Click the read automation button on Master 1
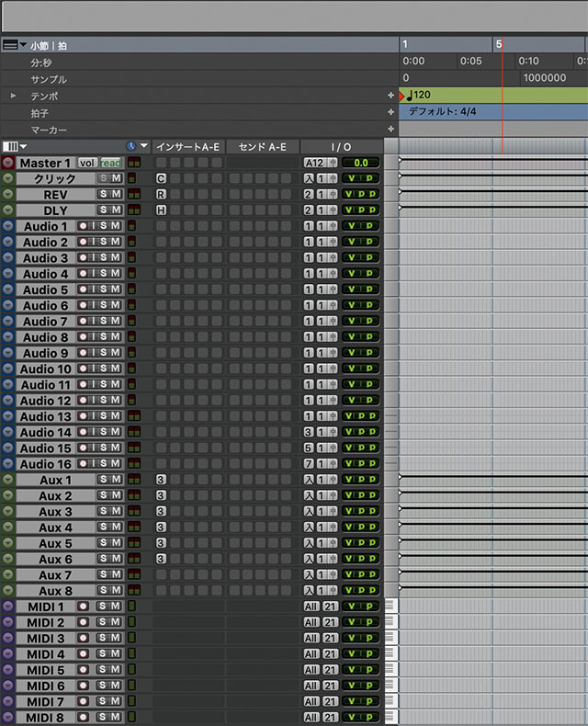588x726 pixels. pyautogui.click(x=110, y=163)
